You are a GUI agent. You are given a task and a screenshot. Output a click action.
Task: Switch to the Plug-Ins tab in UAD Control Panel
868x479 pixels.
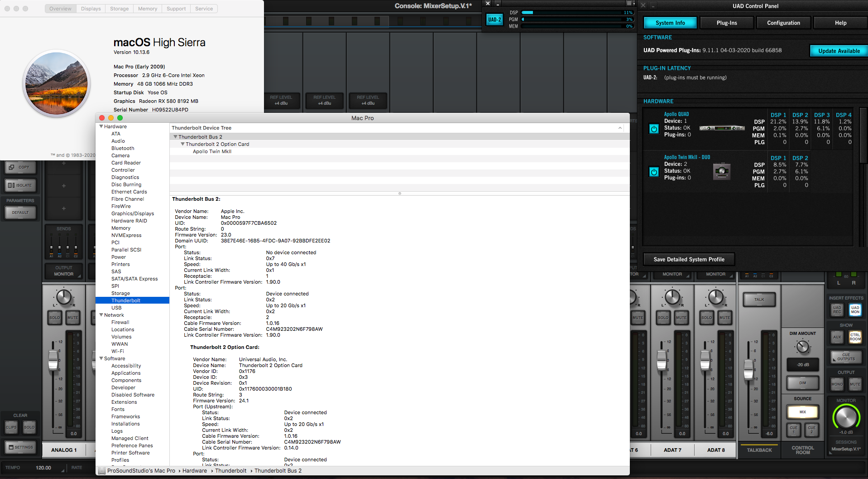[727, 23]
